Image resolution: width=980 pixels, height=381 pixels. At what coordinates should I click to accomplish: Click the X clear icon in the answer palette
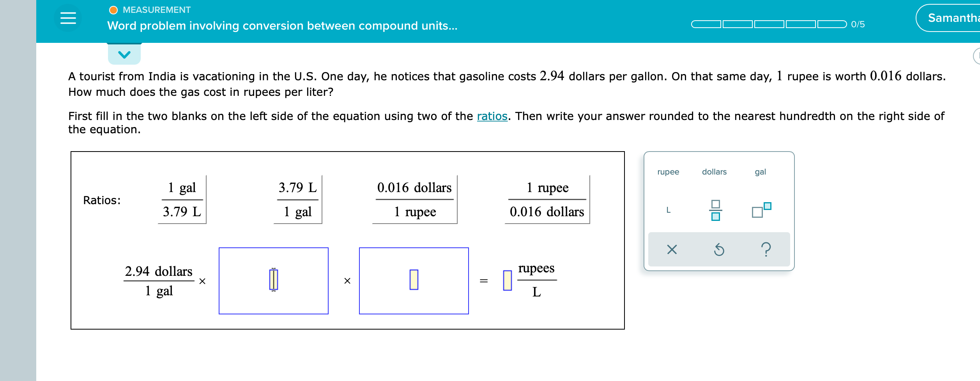[672, 250]
